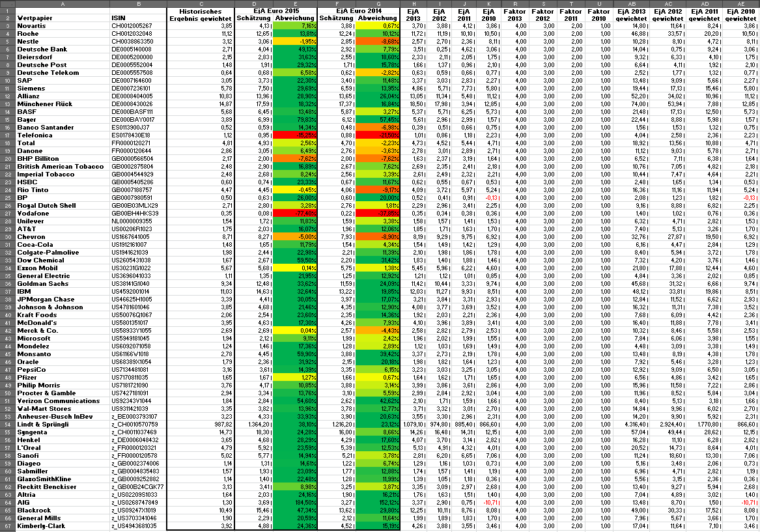
Task: Select the IBM row label
Action: (x=63, y=291)
